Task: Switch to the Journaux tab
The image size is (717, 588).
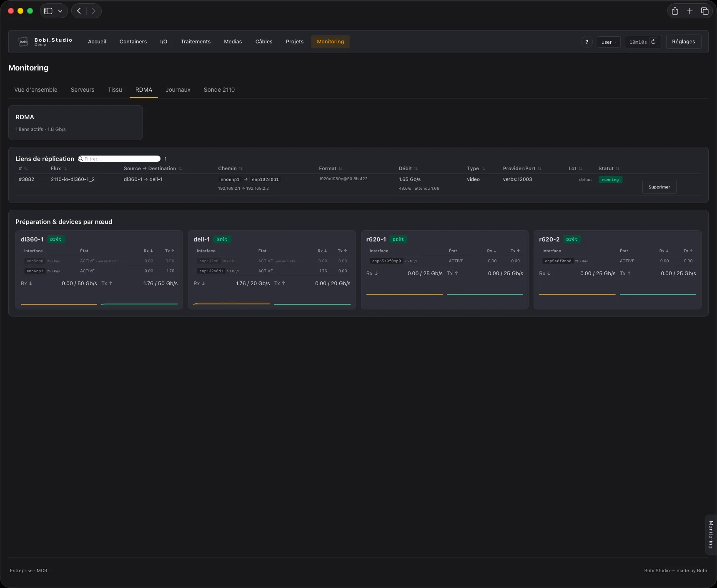Action: [178, 90]
